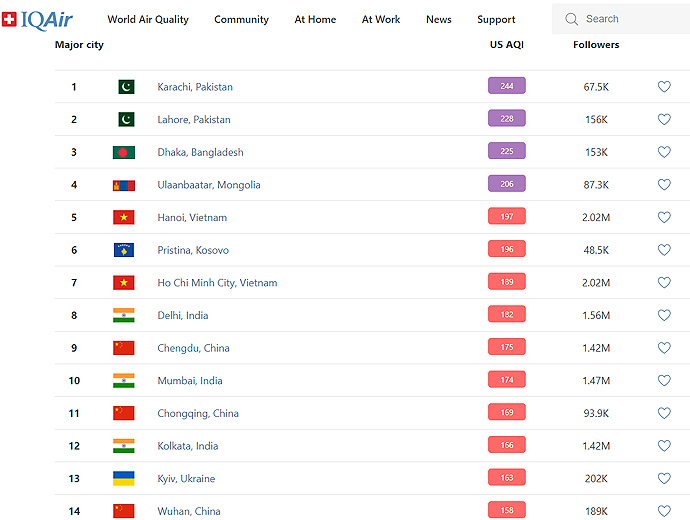Open the Lahore, Pakistan city link
Screen dimensions: 690x520
194,120
